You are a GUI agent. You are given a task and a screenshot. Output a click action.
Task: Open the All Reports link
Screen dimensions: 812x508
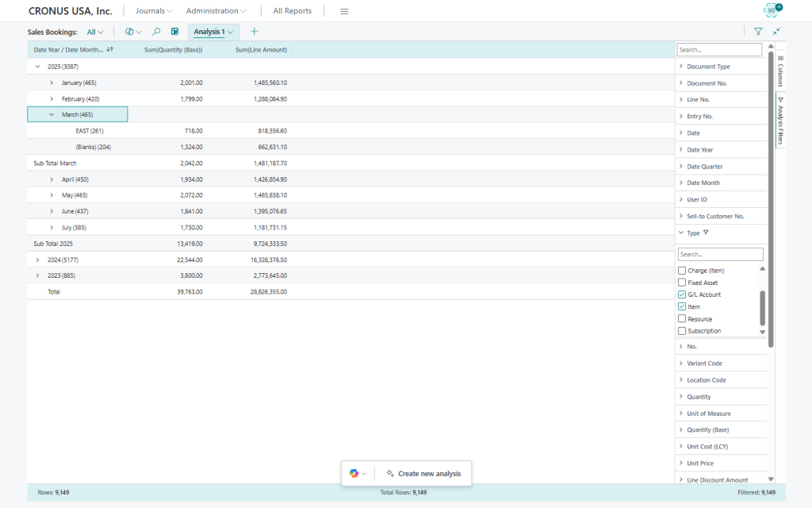pyautogui.click(x=292, y=11)
